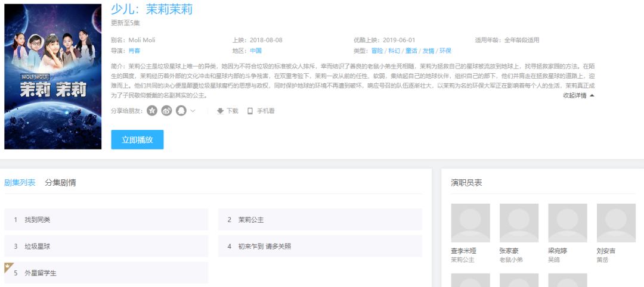Open the 少儿：茉莉茉莉 title link
The image size is (644, 287).
click(151, 9)
